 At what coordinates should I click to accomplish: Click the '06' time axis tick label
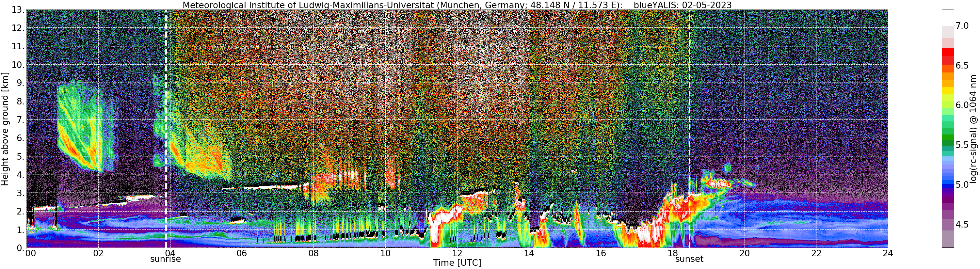(x=242, y=253)
